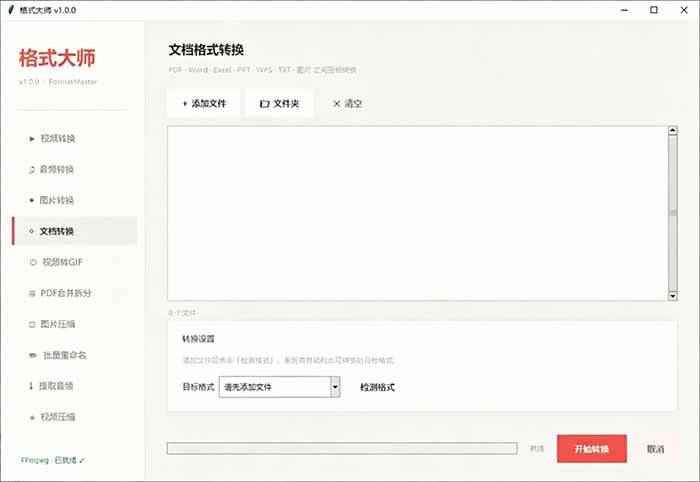Click the feather app icon in title bar
Image resolution: width=700 pixels, height=482 pixels.
(x=11, y=10)
